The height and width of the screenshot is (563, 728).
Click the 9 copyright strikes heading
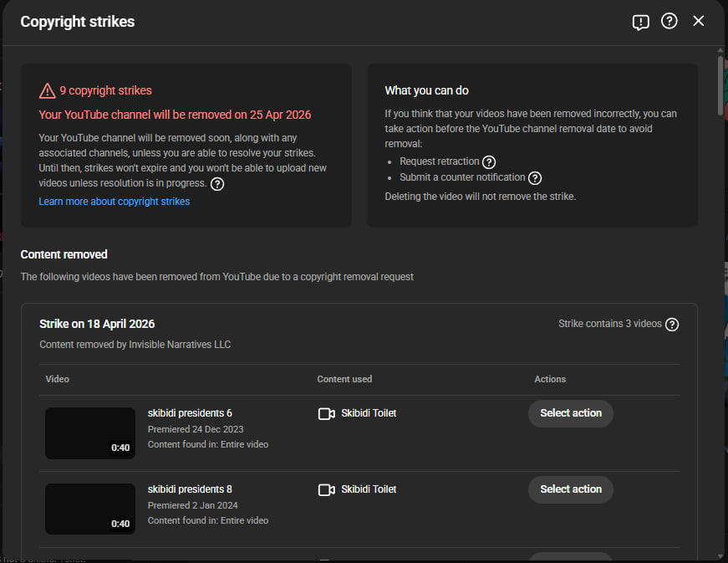click(105, 90)
